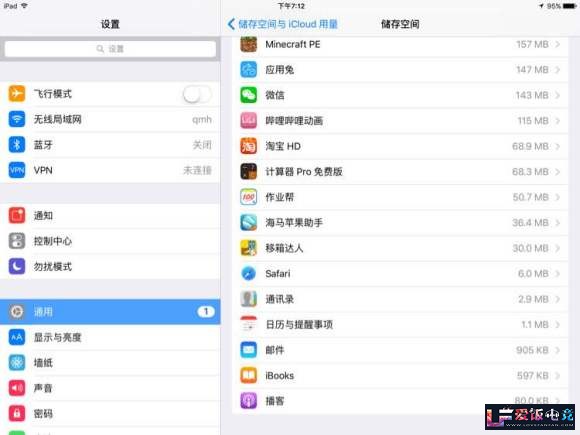Tap the 设置 search field

coord(110,49)
